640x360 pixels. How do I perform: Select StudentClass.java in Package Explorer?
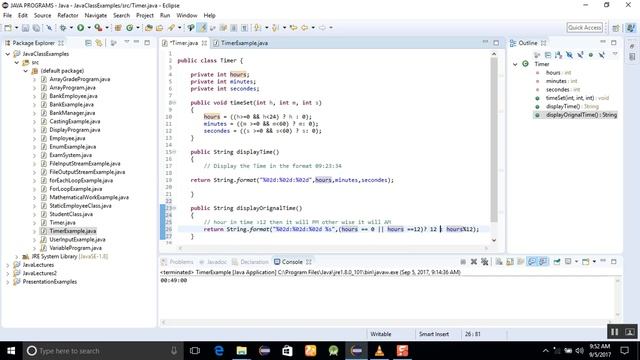[x=71, y=214]
